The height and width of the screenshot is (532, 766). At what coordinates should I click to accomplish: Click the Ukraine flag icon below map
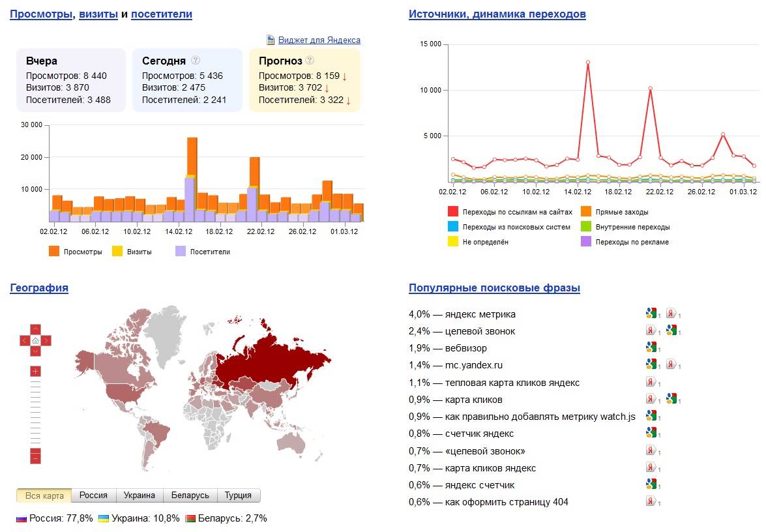(x=104, y=519)
